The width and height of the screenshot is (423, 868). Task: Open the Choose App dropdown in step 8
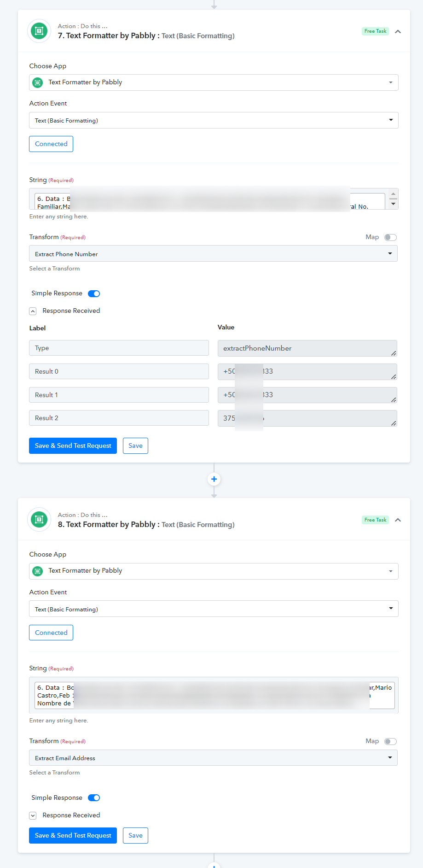[x=214, y=571]
